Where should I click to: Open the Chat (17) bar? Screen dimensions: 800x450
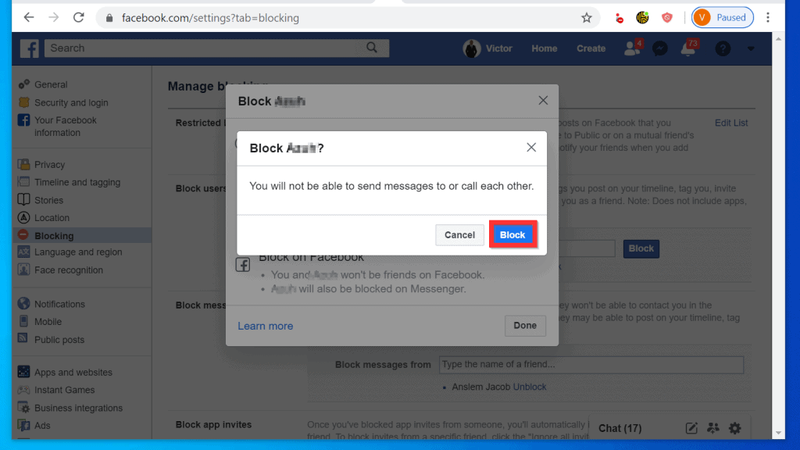(x=620, y=428)
